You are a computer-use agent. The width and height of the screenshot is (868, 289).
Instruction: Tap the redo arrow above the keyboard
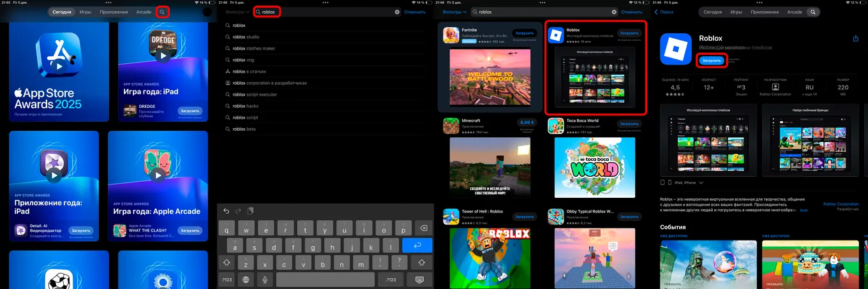click(x=239, y=211)
